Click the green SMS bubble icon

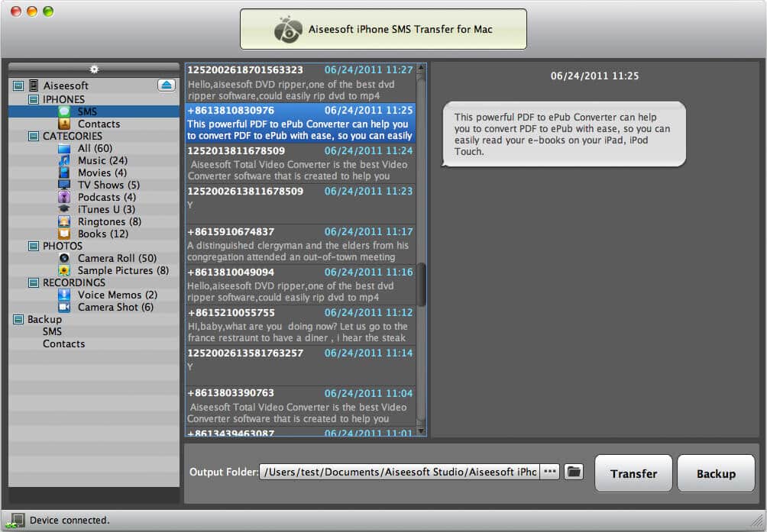coord(64,111)
